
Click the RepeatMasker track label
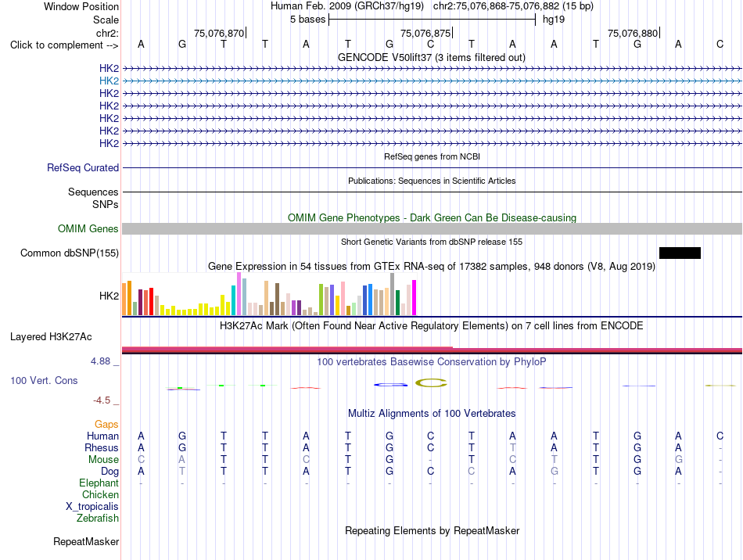[86, 541]
